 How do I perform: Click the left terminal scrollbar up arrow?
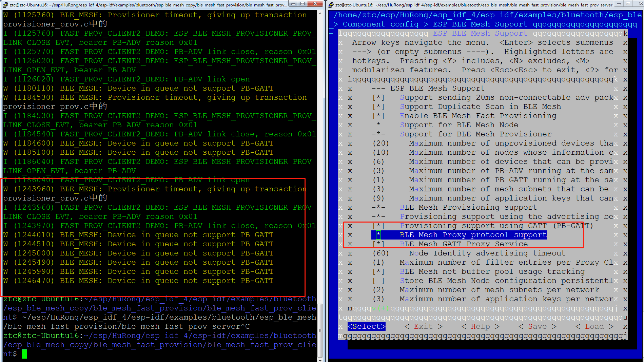point(320,13)
